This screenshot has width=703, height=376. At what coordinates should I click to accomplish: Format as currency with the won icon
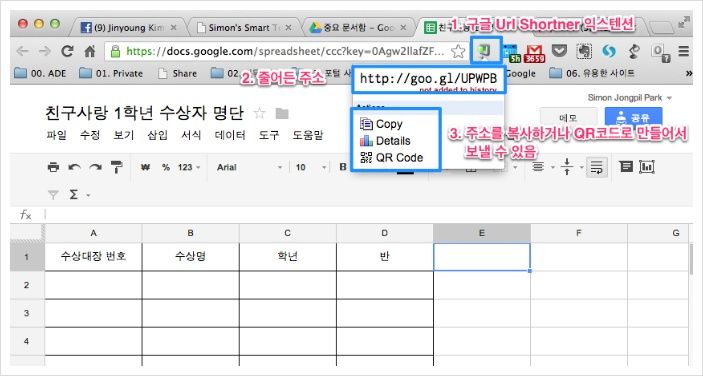point(145,167)
